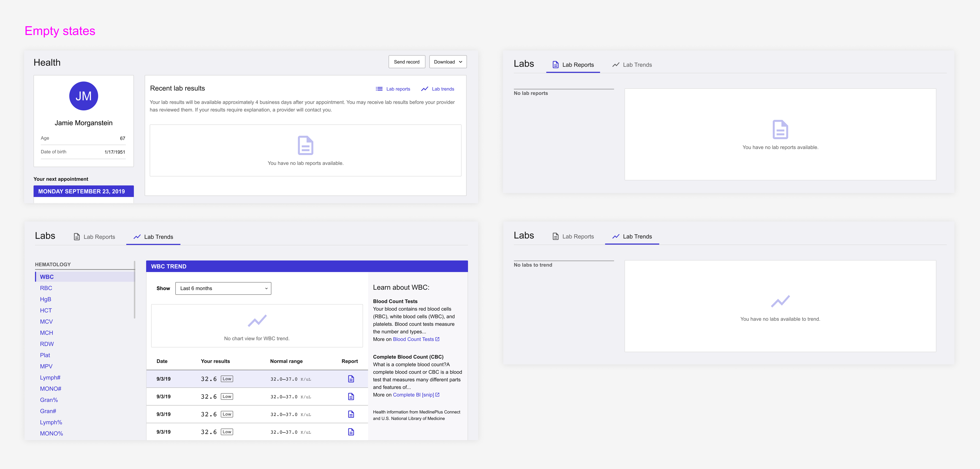Click the list icon beside Lab reports link
Screen dimensions: 980x469
pos(379,89)
